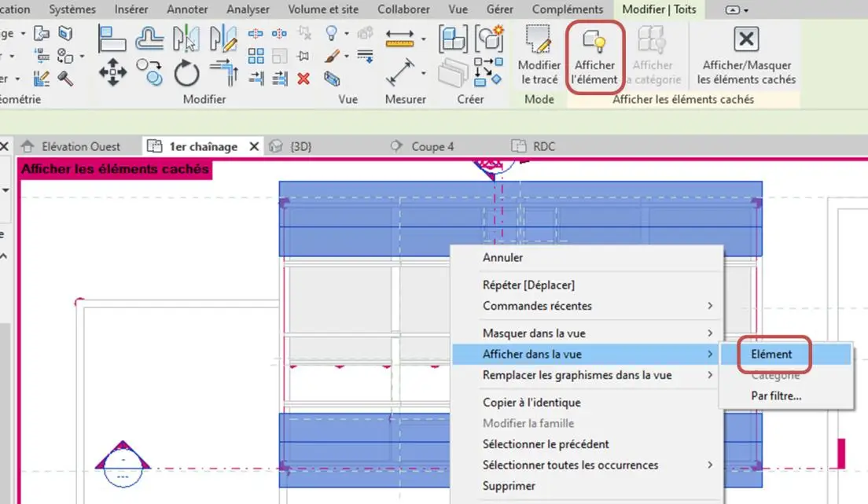This screenshot has height=504, width=868.
Task: Open the Gérer ribbon tab
Action: click(500, 9)
